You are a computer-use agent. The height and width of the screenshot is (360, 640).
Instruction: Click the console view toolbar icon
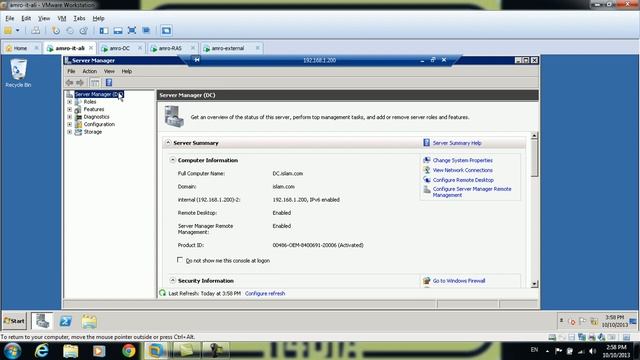point(166,31)
